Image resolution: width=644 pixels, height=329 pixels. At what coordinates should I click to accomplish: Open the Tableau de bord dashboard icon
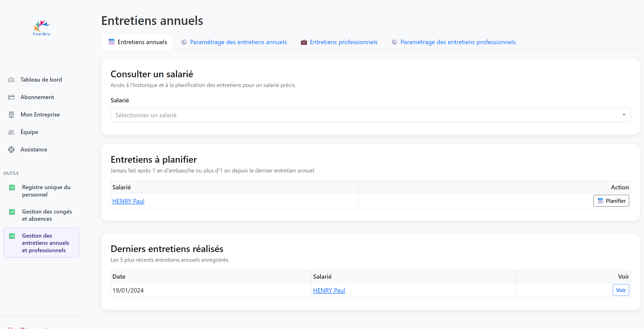[11, 80]
